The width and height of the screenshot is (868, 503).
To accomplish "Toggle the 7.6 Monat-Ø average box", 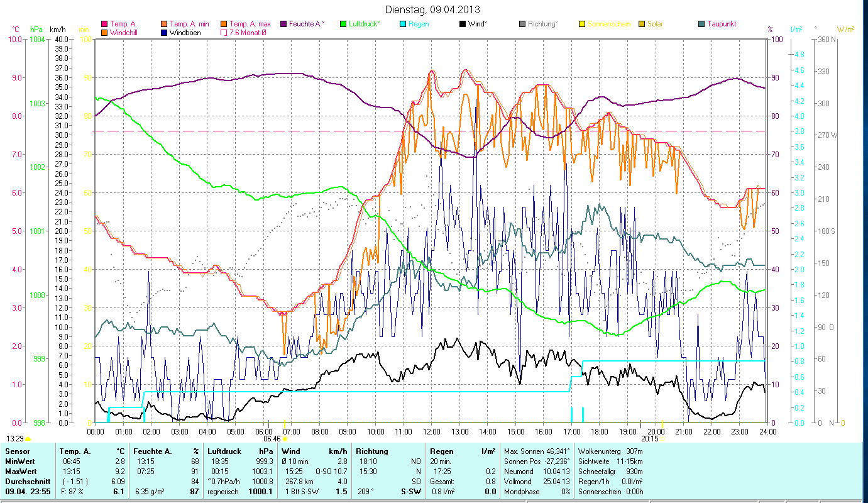I will point(223,33).
